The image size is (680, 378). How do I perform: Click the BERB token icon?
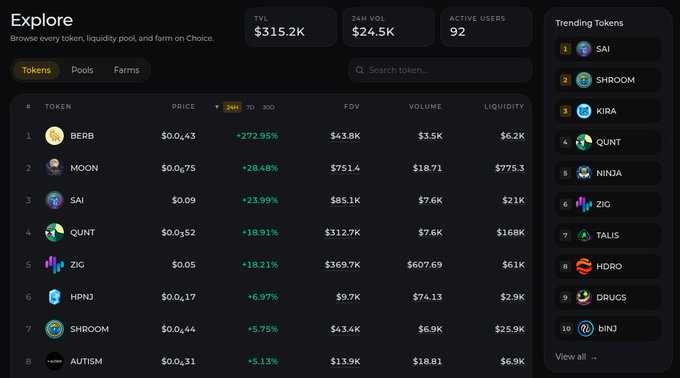click(54, 136)
